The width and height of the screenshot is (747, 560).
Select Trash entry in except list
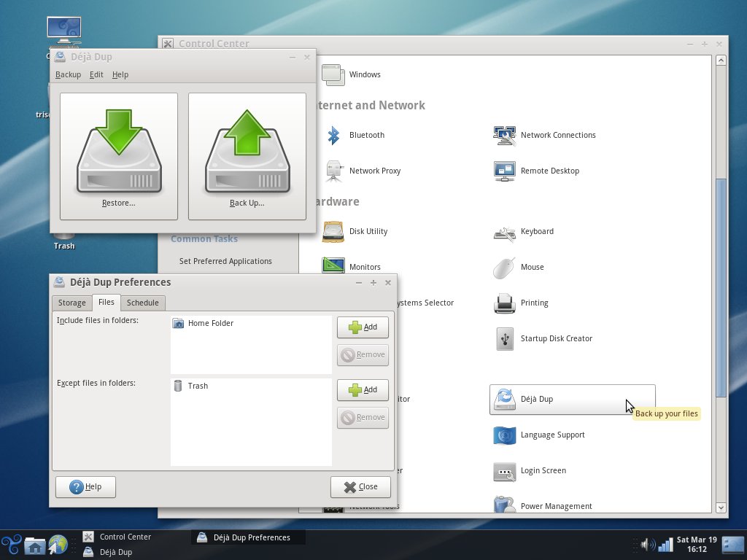tap(251, 386)
